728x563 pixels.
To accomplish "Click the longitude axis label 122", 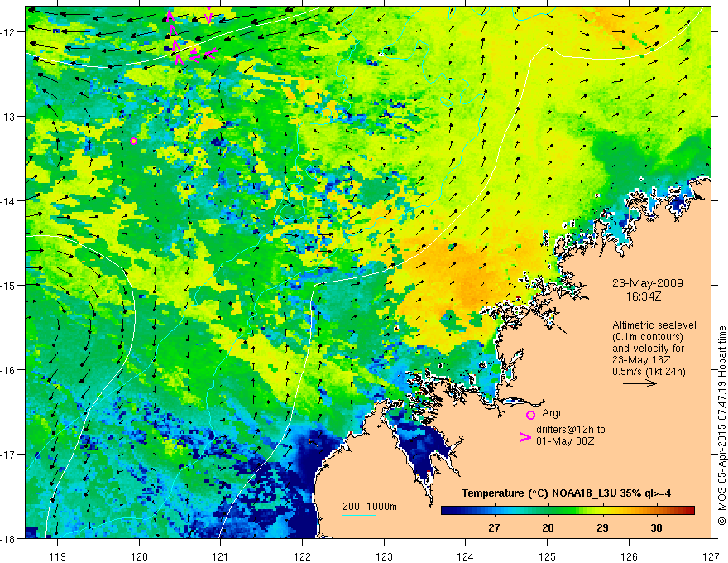I will [x=302, y=556].
